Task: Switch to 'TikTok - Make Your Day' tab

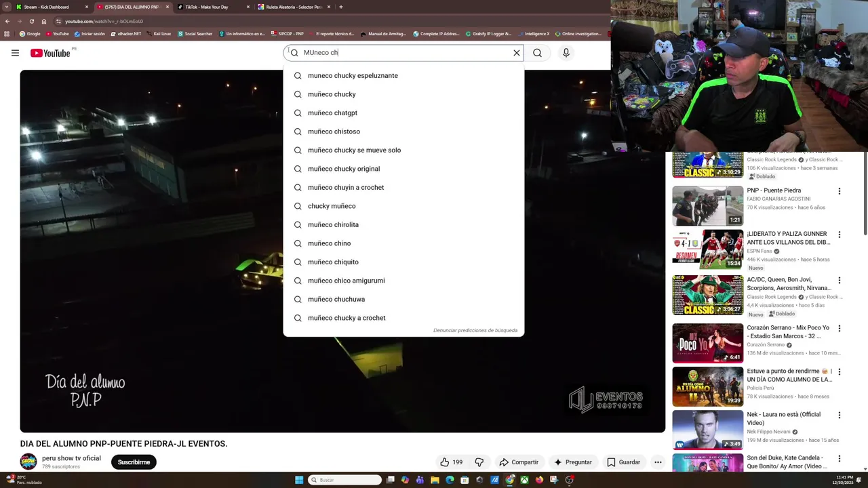Action: click(212, 7)
